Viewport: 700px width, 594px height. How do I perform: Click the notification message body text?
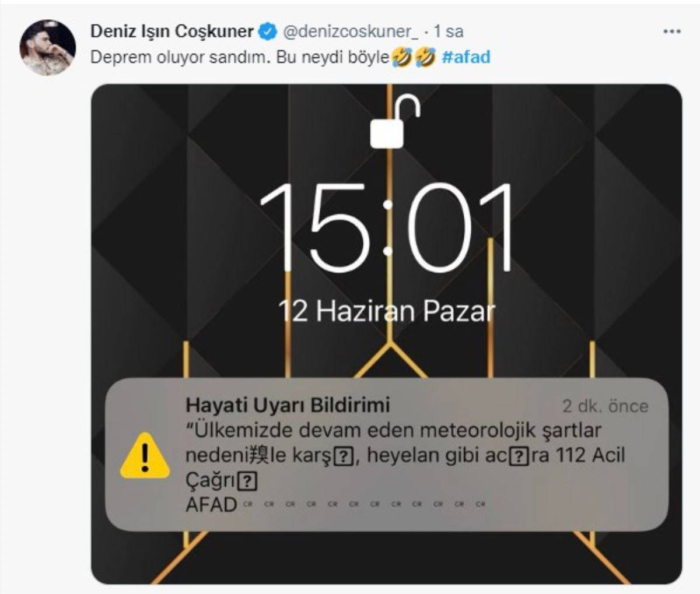[405, 455]
